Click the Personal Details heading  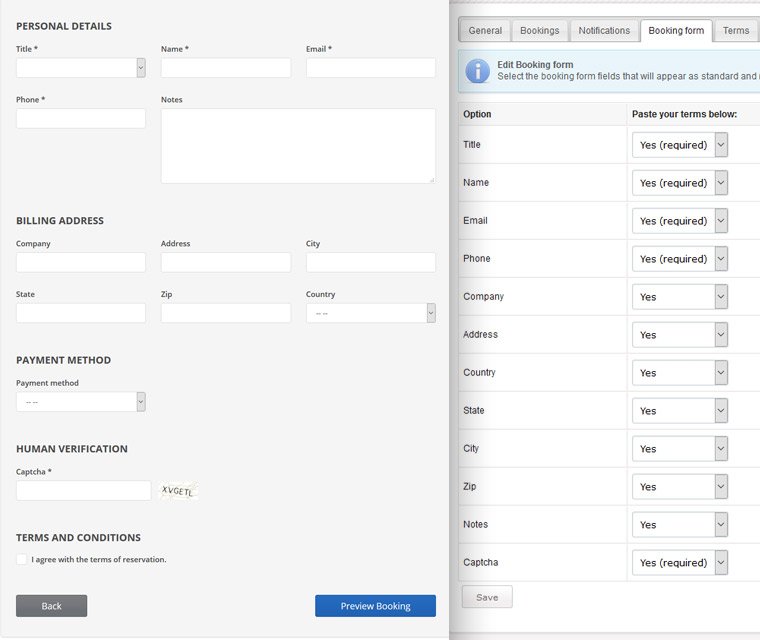coord(64,26)
